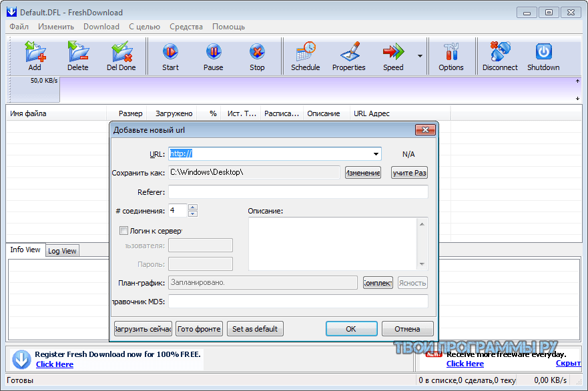Viewport: 588px width, 391px height.
Task: Click the Set as default button
Action: pyautogui.click(x=255, y=329)
